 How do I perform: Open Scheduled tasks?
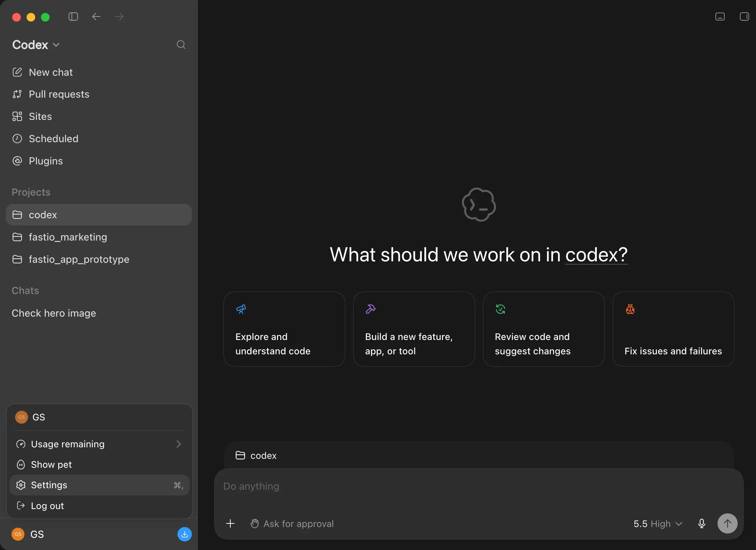click(x=99, y=139)
